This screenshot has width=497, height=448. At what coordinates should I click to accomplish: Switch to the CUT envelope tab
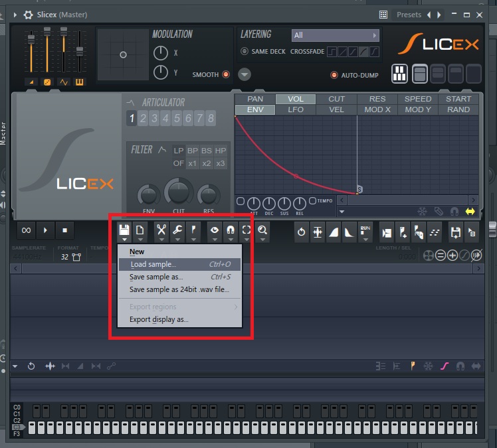click(x=336, y=99)
